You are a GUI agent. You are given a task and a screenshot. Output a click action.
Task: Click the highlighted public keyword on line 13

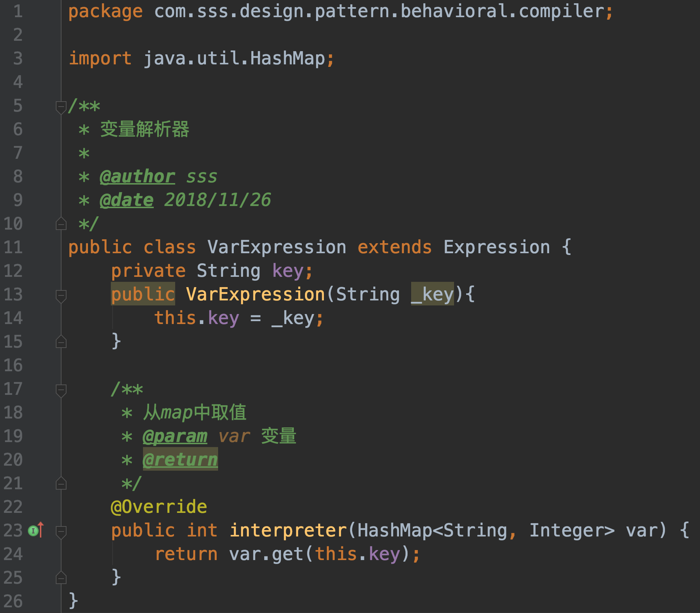pos(143,295)
